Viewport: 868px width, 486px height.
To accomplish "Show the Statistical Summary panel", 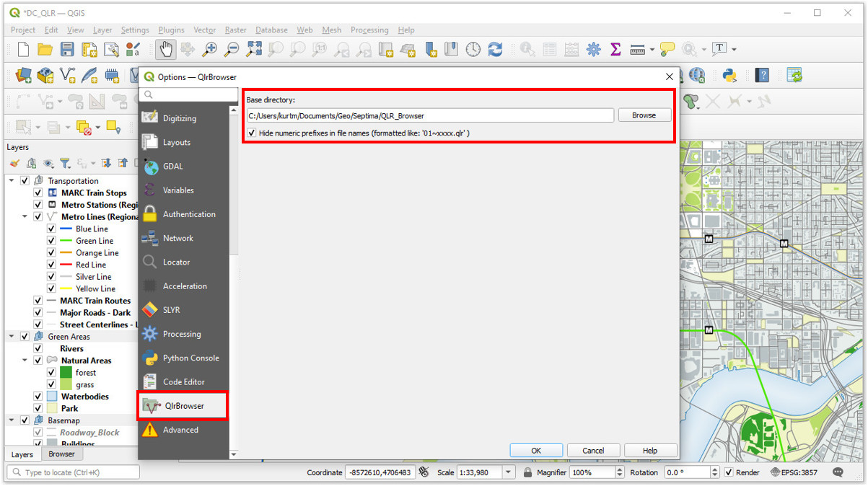I will pos(615,49).
